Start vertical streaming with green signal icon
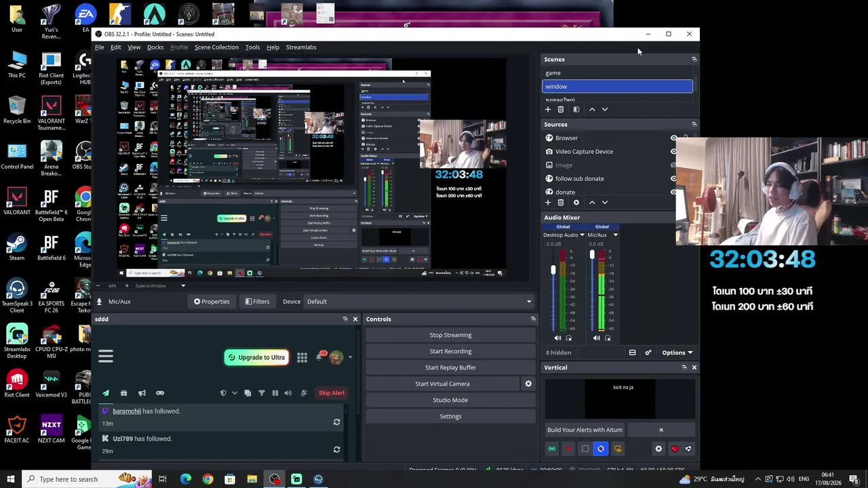Image resolution: width=868 pixels, height=488 pixels. click(x=552, y=449)
